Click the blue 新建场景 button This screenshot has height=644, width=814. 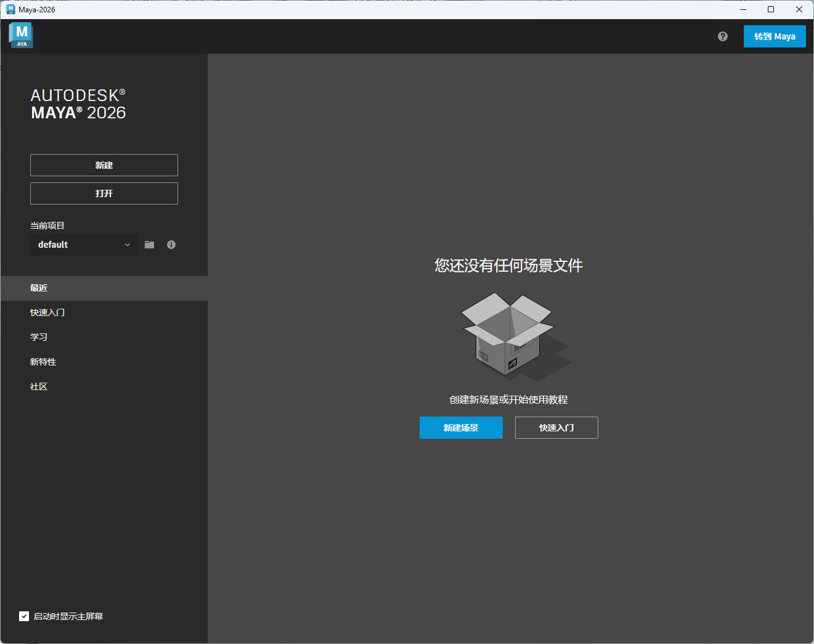[x=461, y=428]
